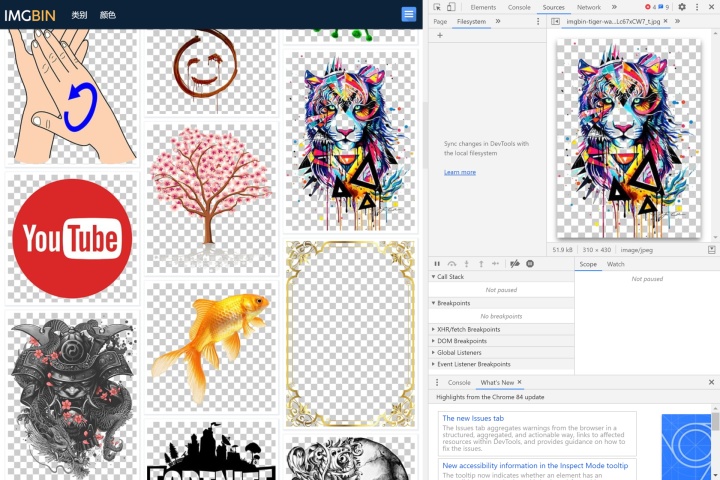Open the goldfish image thumbnail

click(x=211, y=347)
